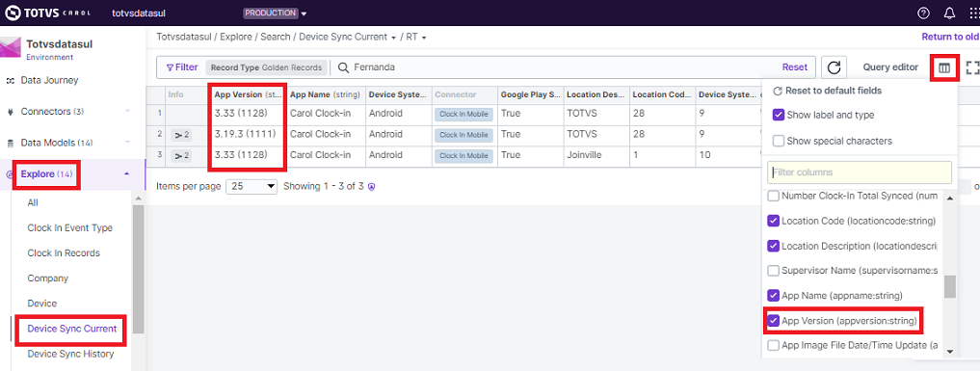Uncheck App Version column
Viewport: 980px width, 371px height.
point(773,320)
